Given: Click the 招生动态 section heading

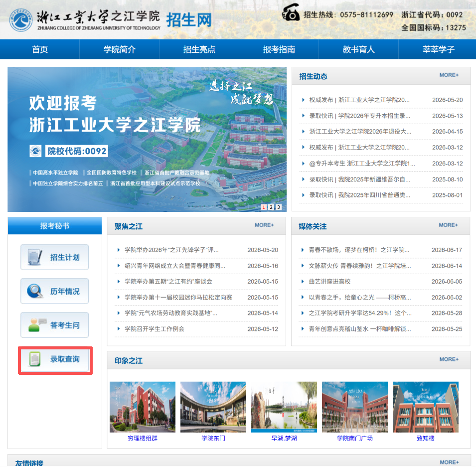Looking at the screenshot, I should click(313, 76).
